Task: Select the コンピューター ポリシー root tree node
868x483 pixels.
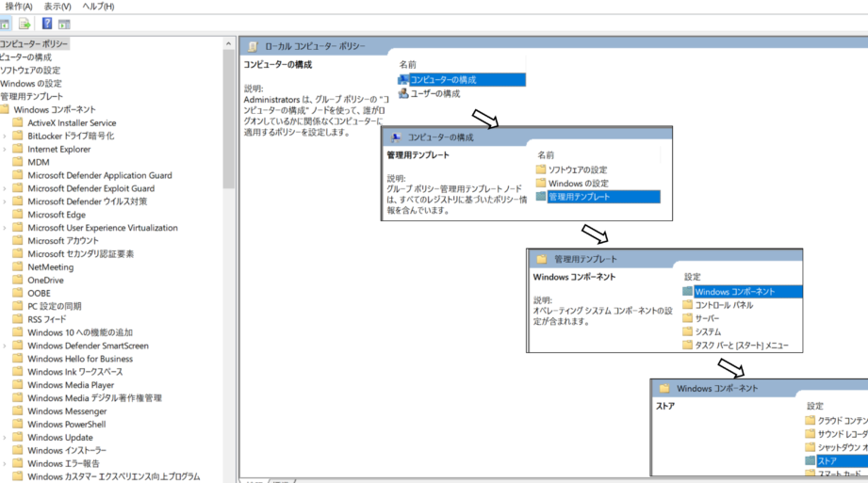Action: click(x=34, y=43)
